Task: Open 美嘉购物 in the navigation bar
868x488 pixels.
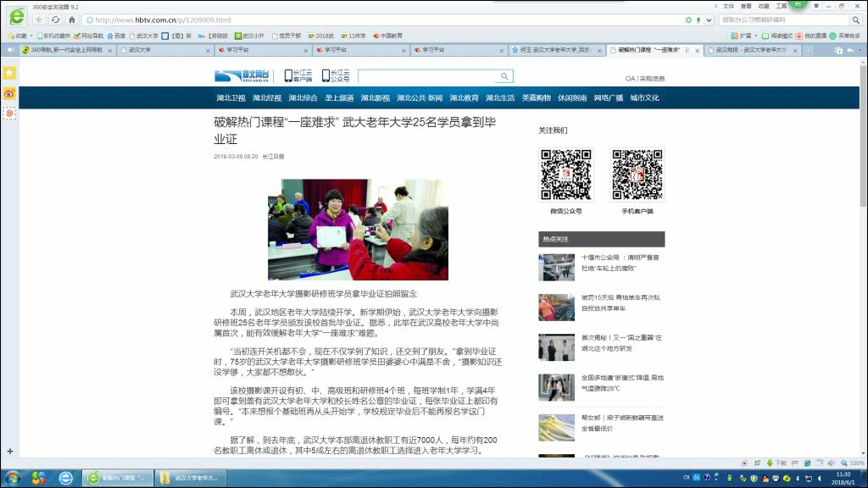Action: tap(537, 98)
